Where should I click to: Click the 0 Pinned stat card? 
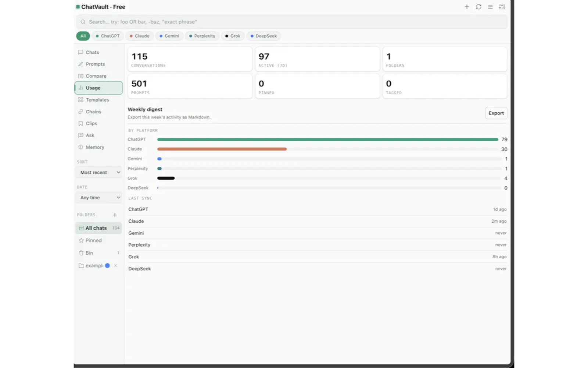318,86
